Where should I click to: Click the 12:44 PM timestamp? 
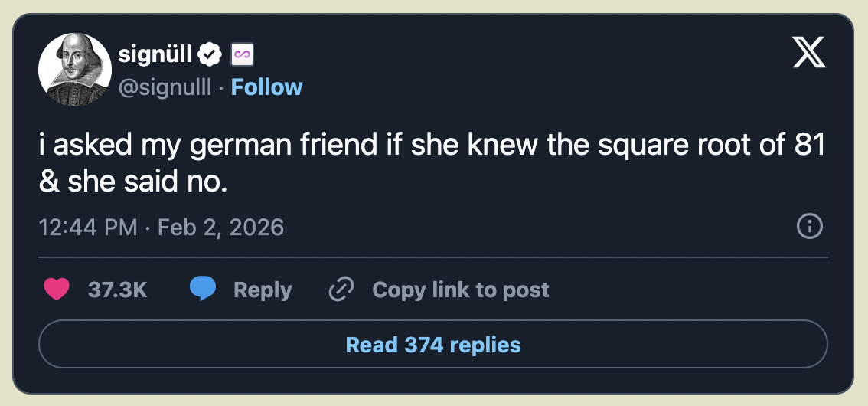(x=88, y=227)
